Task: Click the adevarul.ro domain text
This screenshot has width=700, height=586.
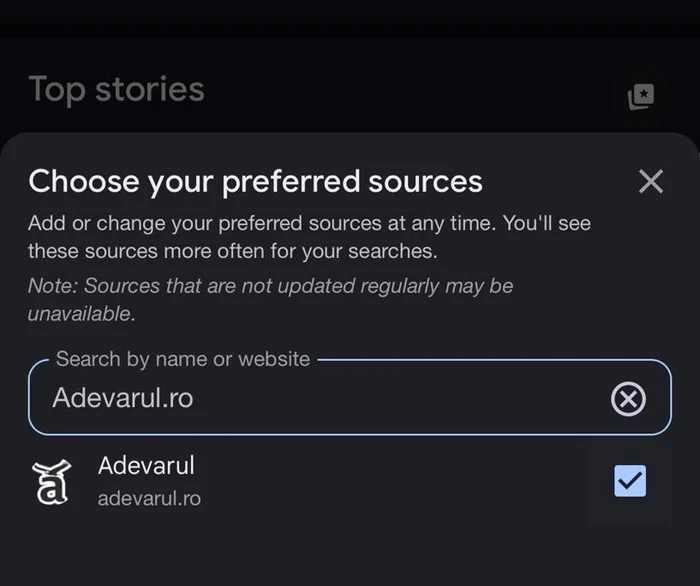Action: [149, 499]
